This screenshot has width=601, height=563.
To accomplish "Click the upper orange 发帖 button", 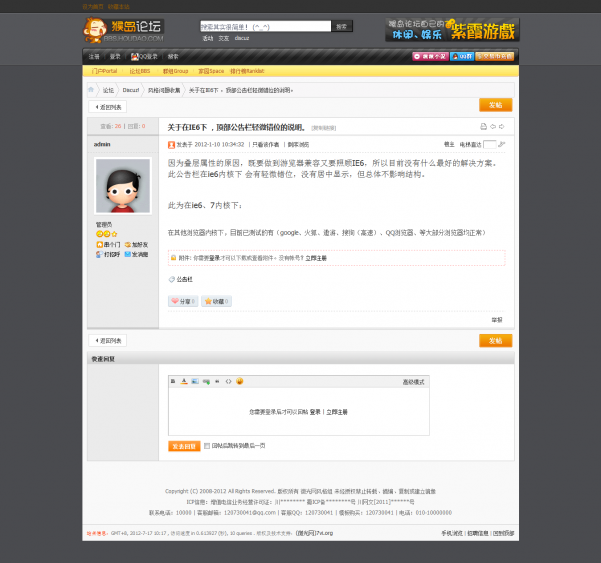I will [x=496, y=105].
